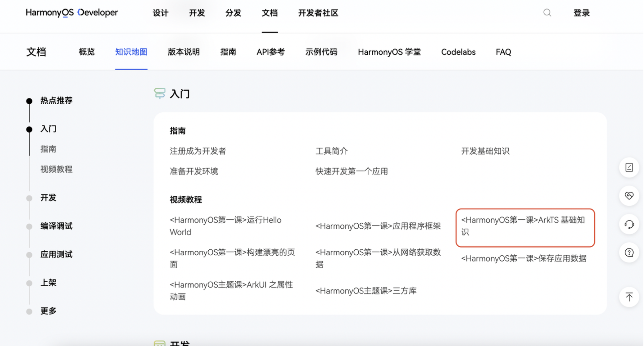Click the back-to-top arrow icon
This screenshot has height=346, width=644.
click(629, 297)
